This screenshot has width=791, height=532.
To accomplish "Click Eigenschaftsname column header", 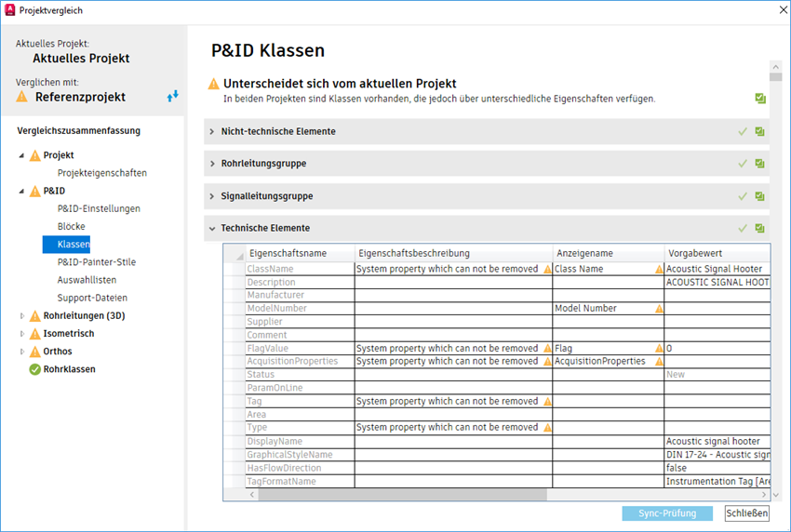I will pyautogui.click(x=301, y=253).
